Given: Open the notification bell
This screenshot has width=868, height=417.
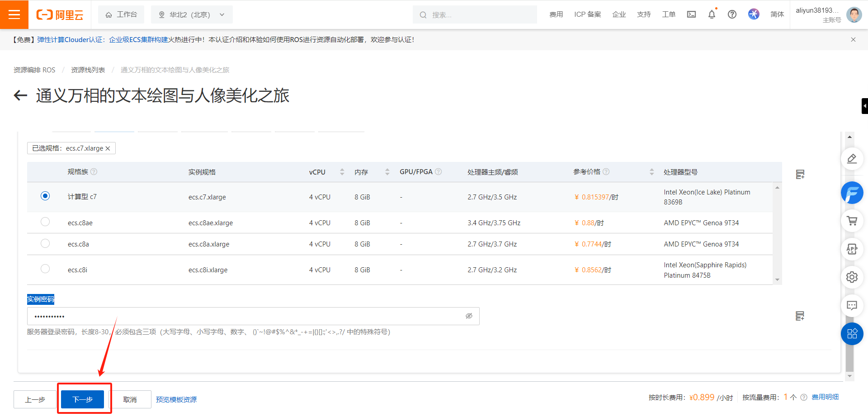Looking at the screenshot, I should point(712,14).
